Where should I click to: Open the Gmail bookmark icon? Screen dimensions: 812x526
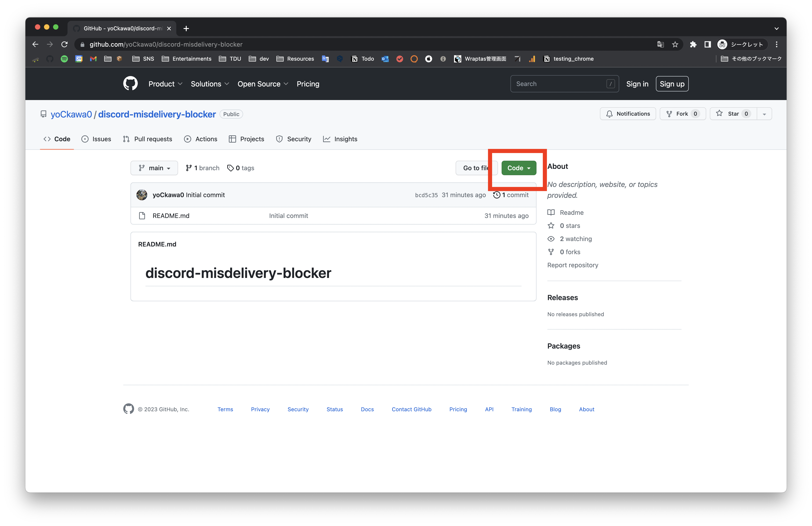[93, 59]
